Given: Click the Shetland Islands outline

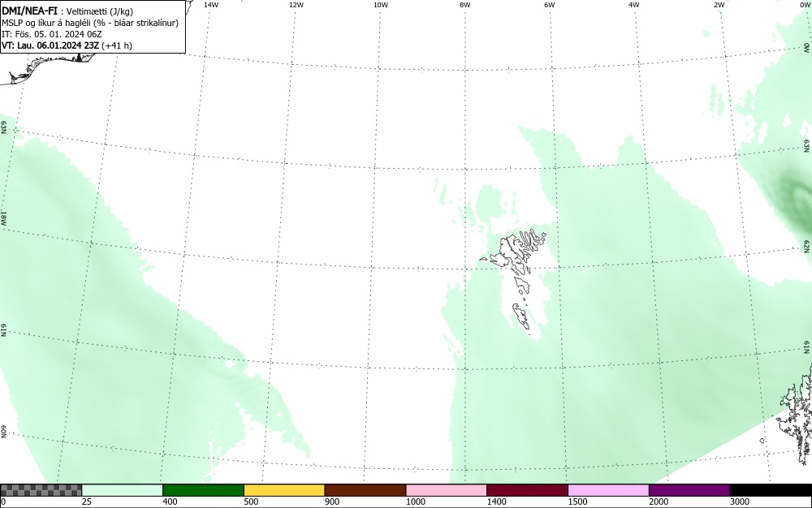Looking at the screenshot, I should 795,414.
